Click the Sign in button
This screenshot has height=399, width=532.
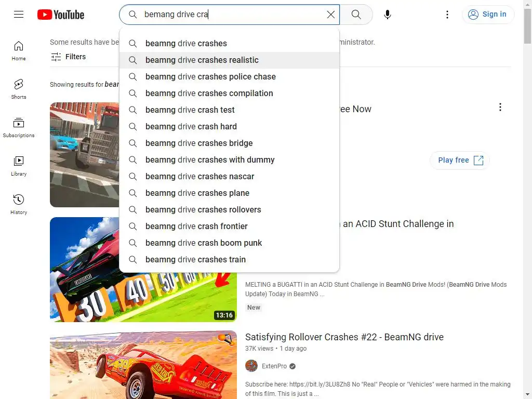click(x=488, y=14)
